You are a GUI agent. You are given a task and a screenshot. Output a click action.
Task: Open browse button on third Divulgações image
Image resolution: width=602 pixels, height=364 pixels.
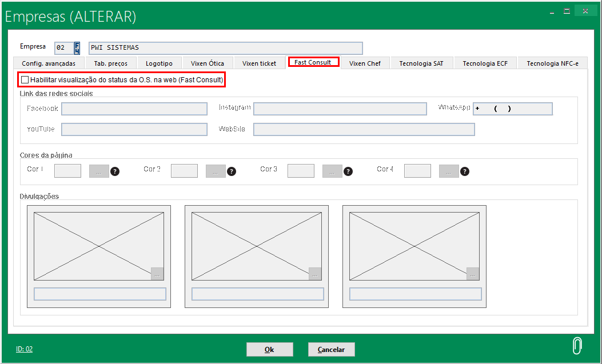(x=473, y=274)
